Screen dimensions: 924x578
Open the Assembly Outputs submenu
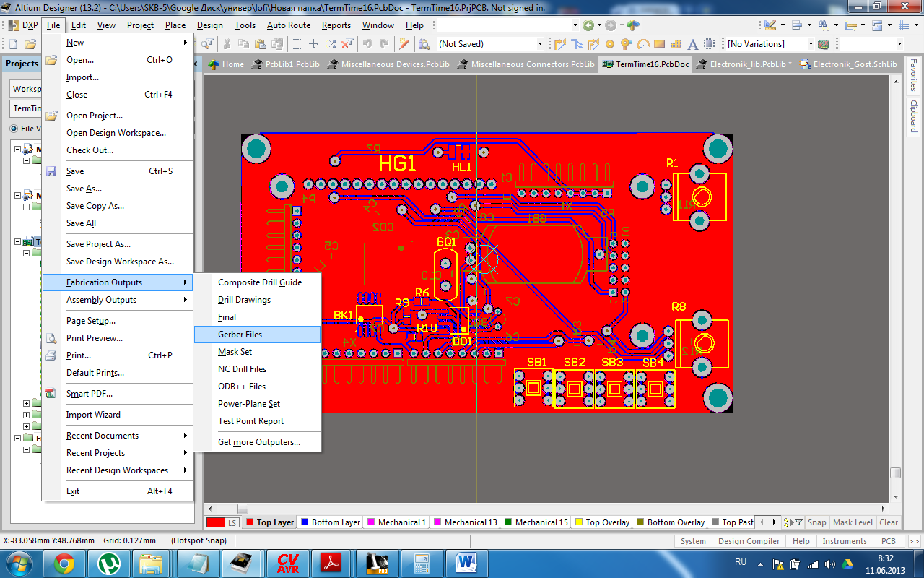(x=118, y=300)
